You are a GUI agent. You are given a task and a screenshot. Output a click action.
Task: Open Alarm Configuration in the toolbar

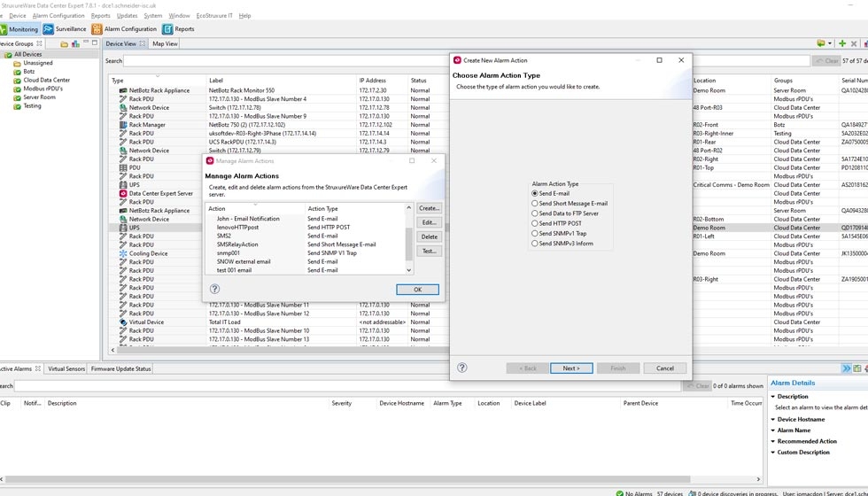tap(124, 29)
